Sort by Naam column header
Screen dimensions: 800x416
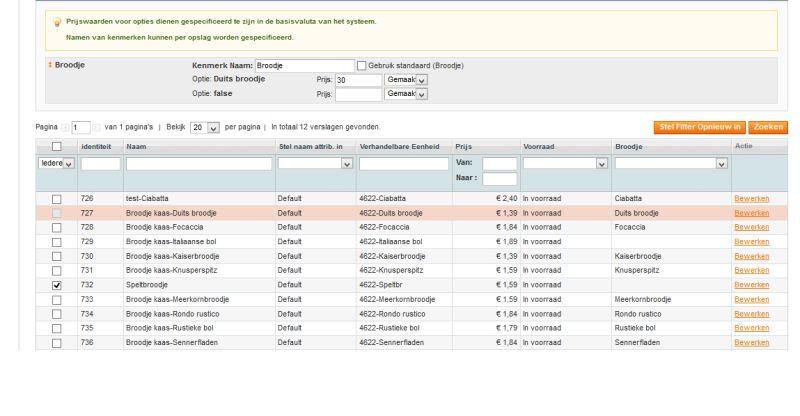[x=136, y=146]
